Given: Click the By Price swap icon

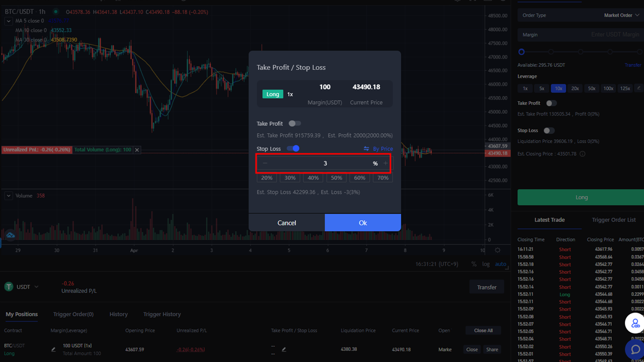Looking at the screenshot, I should click(x=366, y=149).
